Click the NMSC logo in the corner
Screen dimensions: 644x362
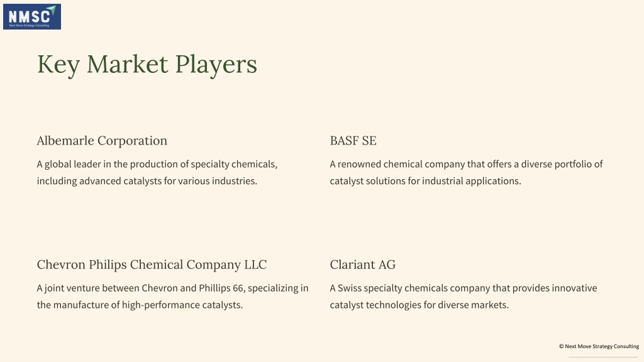[x=32, y=17]
